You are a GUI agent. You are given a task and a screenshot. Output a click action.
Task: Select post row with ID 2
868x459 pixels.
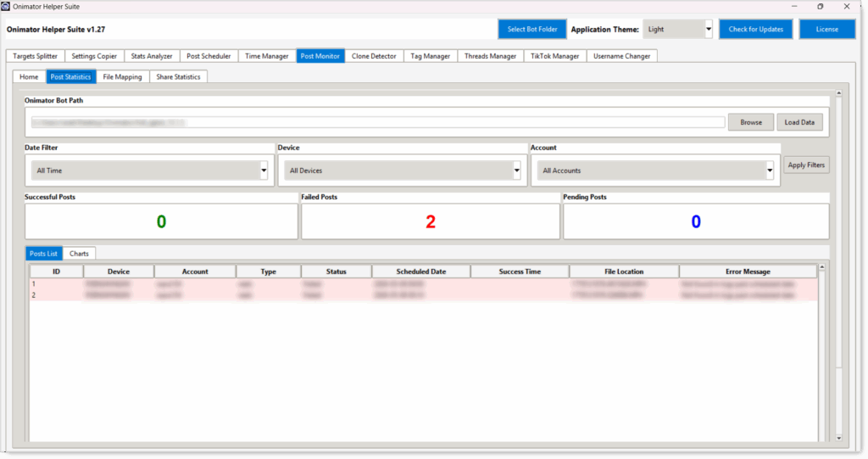424,295
